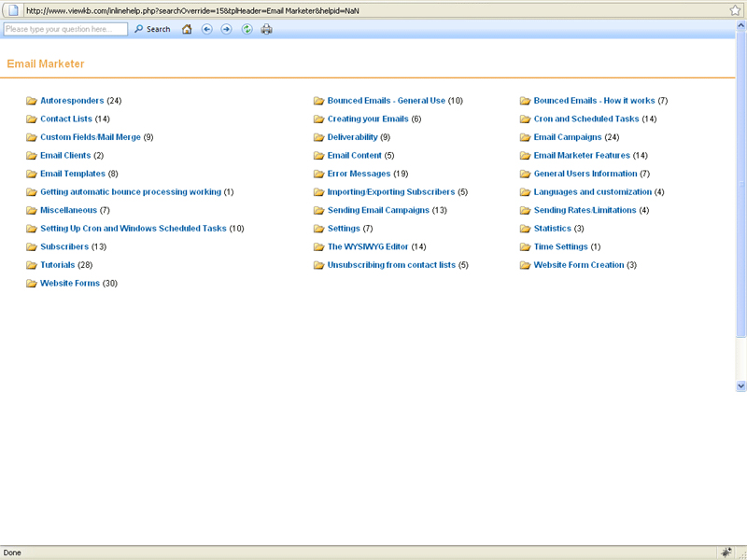Click the printer icon

point(266,29)
